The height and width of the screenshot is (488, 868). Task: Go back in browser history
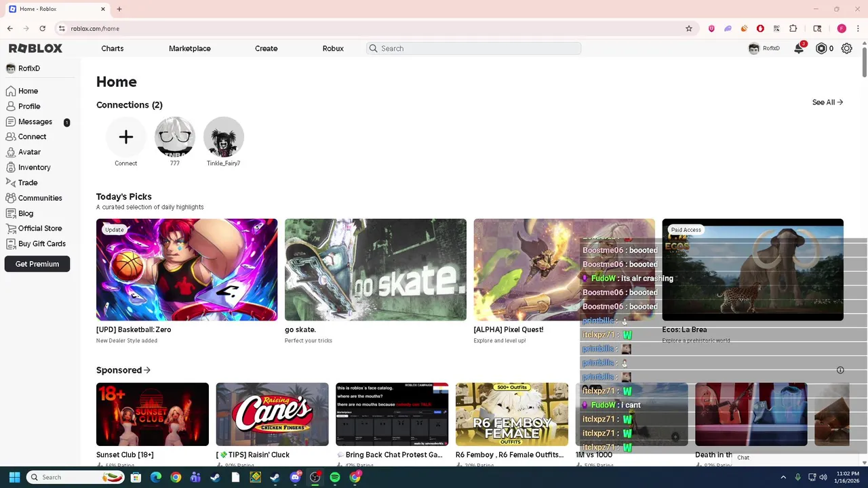click(x=9, y=28)
